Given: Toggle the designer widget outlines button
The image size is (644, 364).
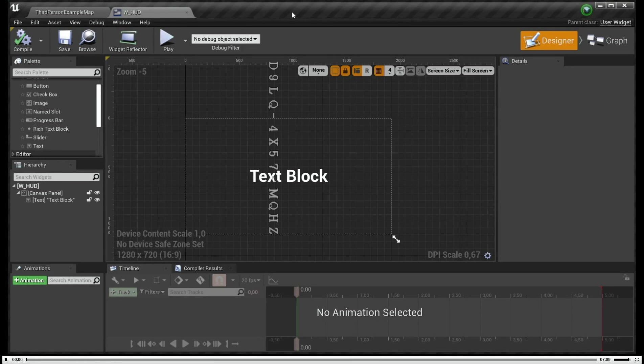Looking at the screenshot, I should (335, 71).
